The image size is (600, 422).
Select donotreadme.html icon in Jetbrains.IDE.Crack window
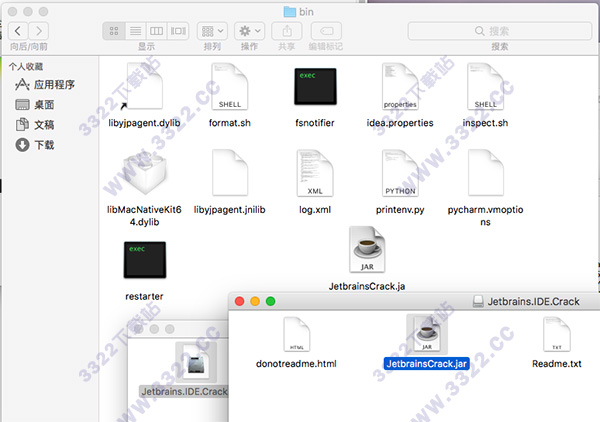coord(297,334)
